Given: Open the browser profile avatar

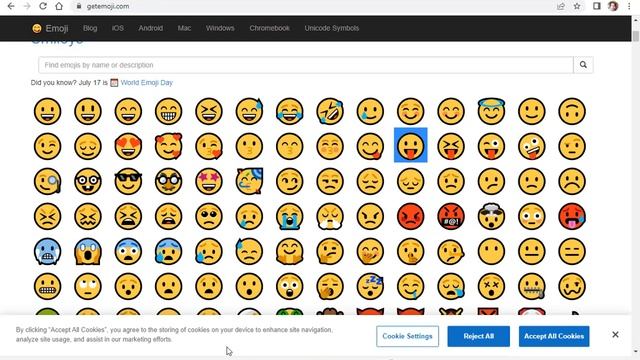Looking at the screenshot, I should [x=613, y=6].
